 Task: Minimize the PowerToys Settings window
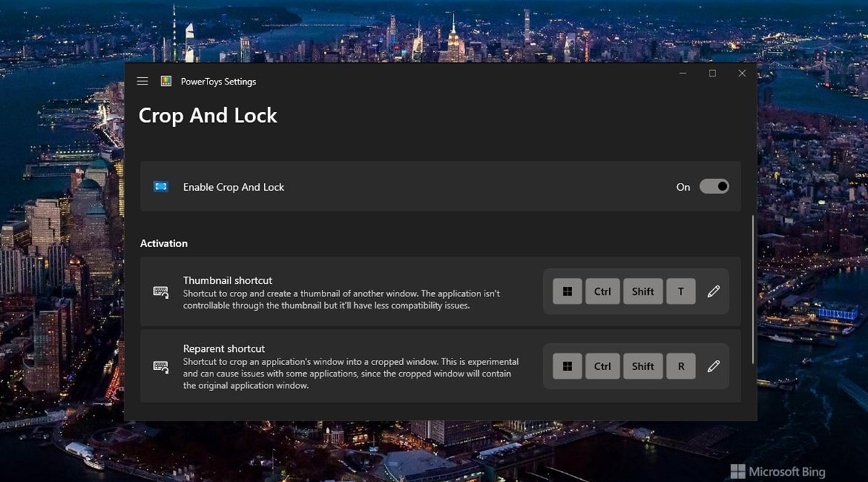click(683, 74)
